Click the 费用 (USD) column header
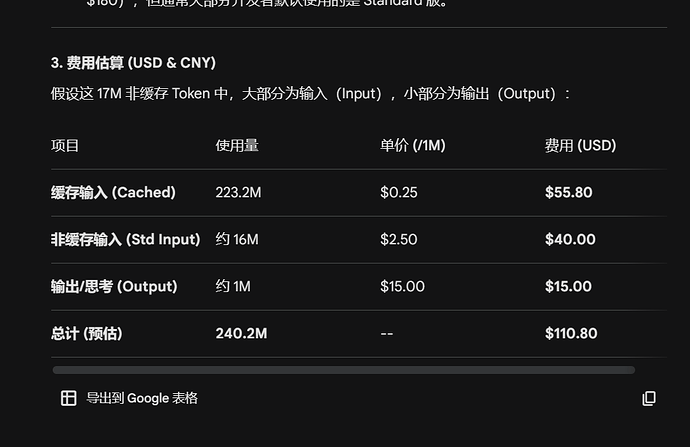 click(x=580, y=145)
